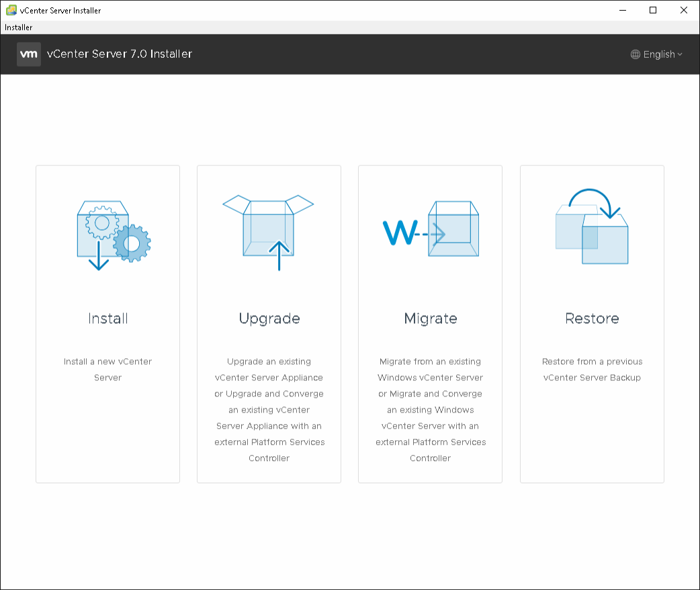The image size is (700, 590).
Task: Click the 'vCenter Server 7.0 Installer' header title
Action: (x=120, y=54)
